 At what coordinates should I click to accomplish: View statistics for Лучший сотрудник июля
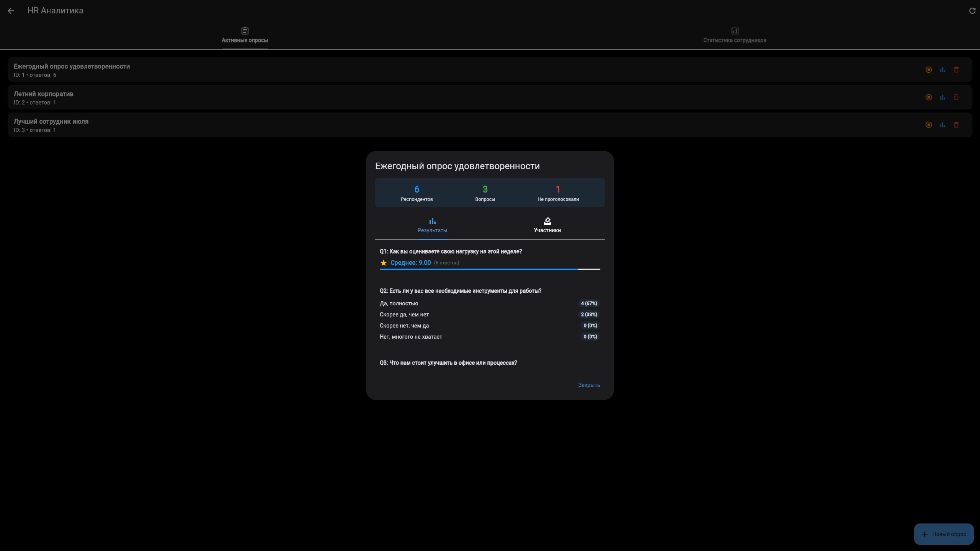tap(942, 125)
